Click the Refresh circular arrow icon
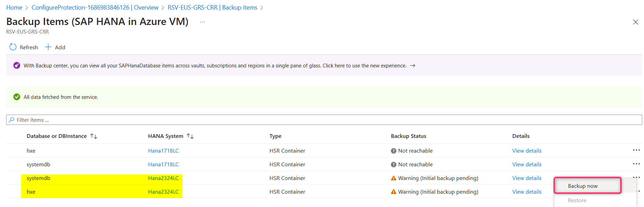 13,47
